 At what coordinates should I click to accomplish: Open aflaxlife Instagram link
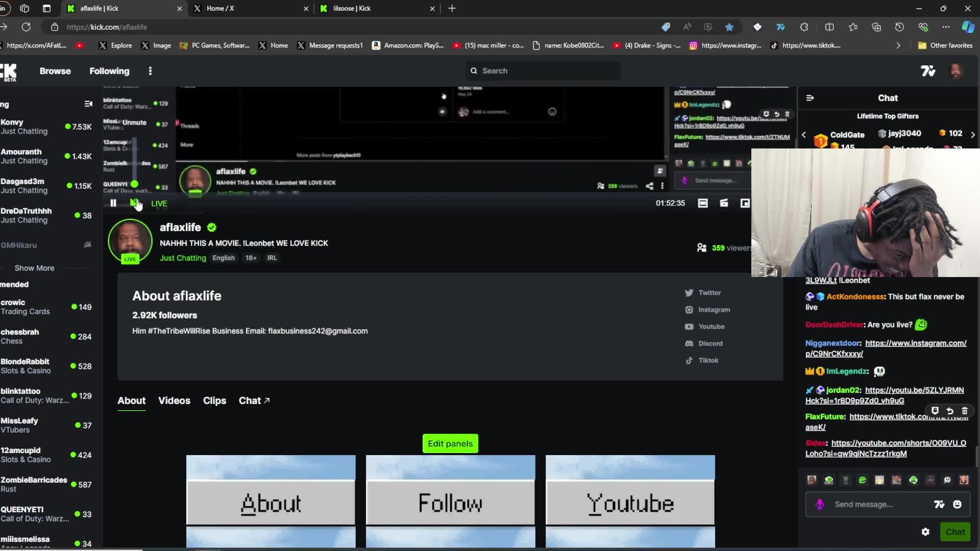[707, 310]
